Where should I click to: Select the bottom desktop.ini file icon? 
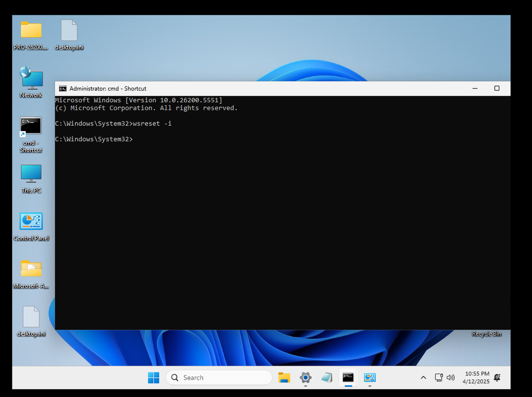pos(31,322)
